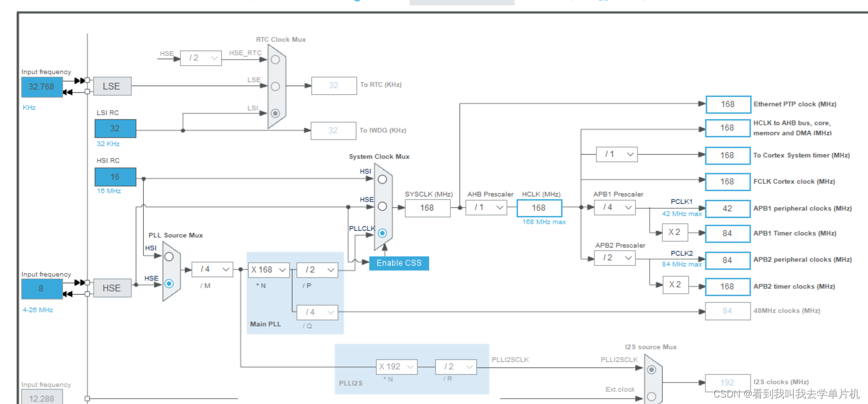Open the AHB Prescaler dropdown
868x404 pixels.
pyautogui.click(x=487, y=208)
